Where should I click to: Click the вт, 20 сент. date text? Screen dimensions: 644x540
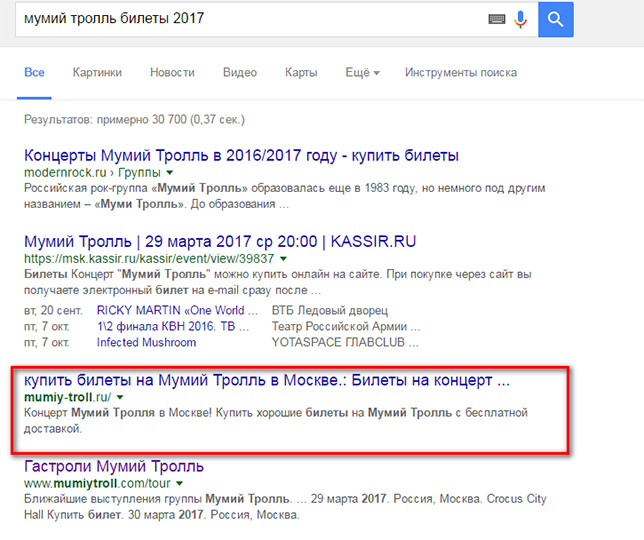[x=53, y=310]
